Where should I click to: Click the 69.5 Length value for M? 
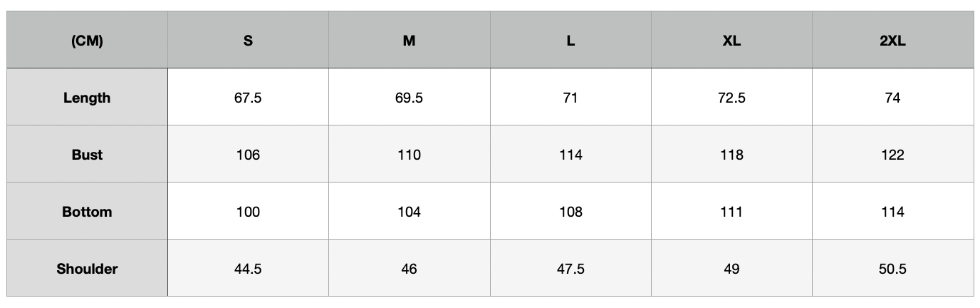[409, 98]
